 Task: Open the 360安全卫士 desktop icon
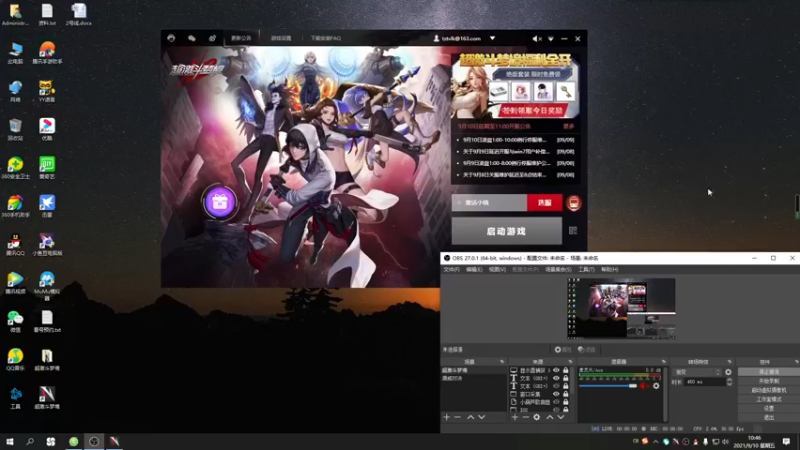coord(15,168)
